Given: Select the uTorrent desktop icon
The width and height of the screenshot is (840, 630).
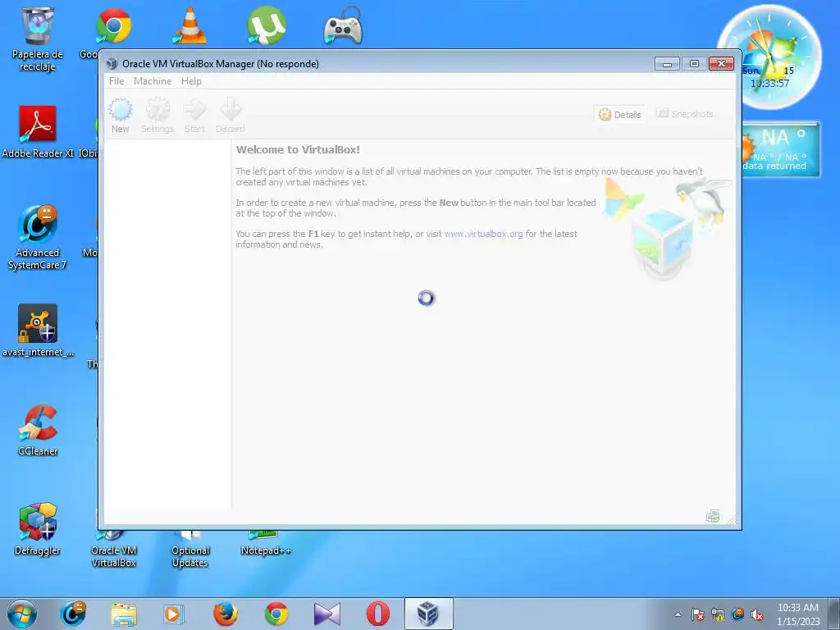Looking at the screenshot, I should tap(267, 25).
